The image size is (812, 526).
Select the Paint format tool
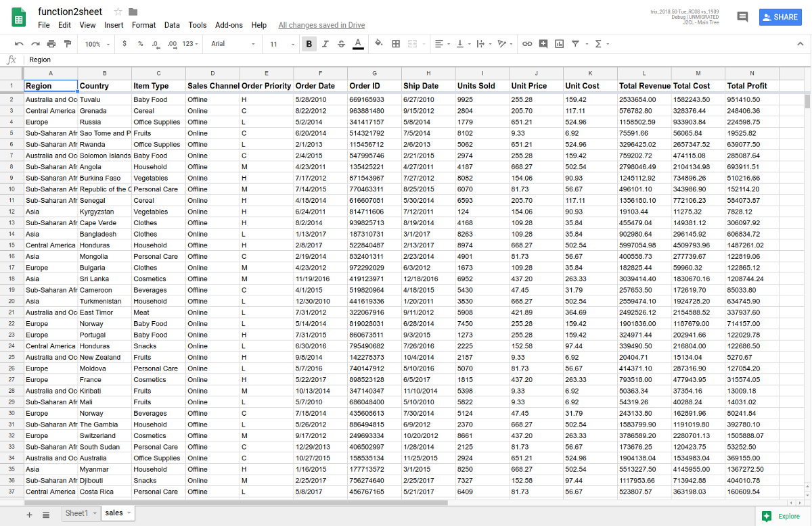[68, 44]
